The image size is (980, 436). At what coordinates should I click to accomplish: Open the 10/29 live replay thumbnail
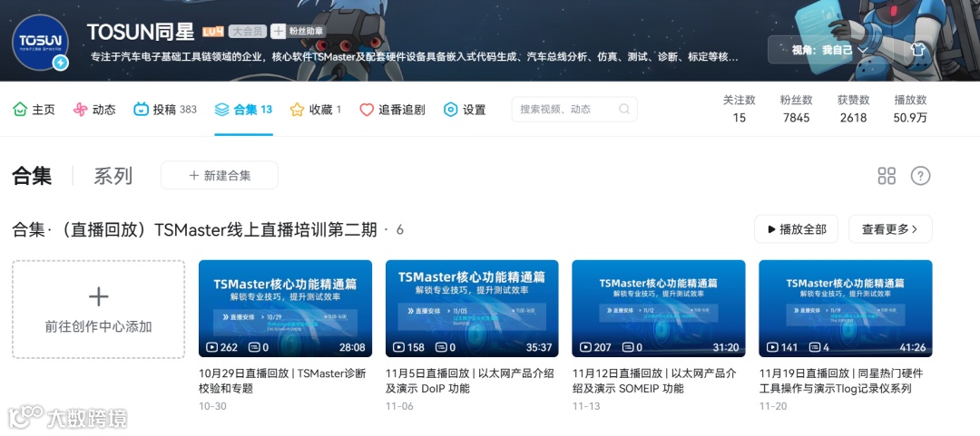285,308
